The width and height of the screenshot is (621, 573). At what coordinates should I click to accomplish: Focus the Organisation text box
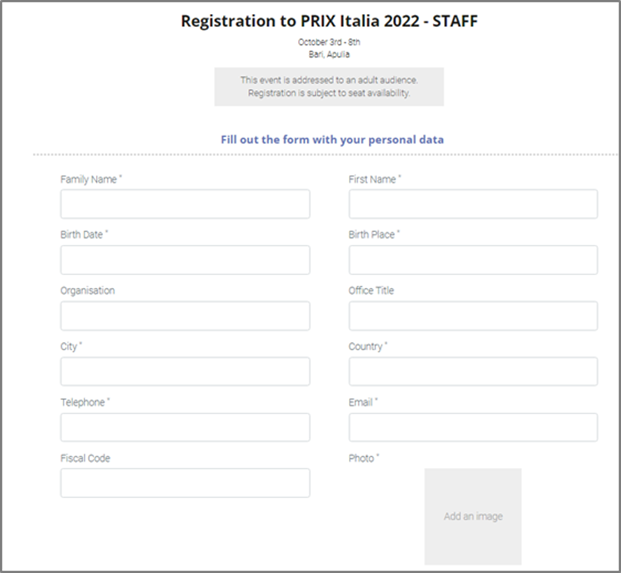(185, 316)
